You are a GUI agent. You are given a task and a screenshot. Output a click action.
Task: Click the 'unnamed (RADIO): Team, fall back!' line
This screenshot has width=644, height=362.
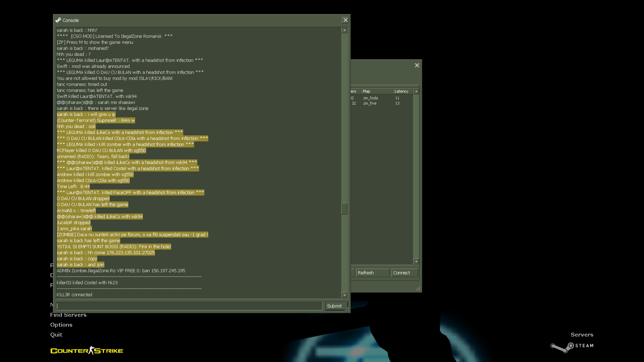(x=93, y=157)
